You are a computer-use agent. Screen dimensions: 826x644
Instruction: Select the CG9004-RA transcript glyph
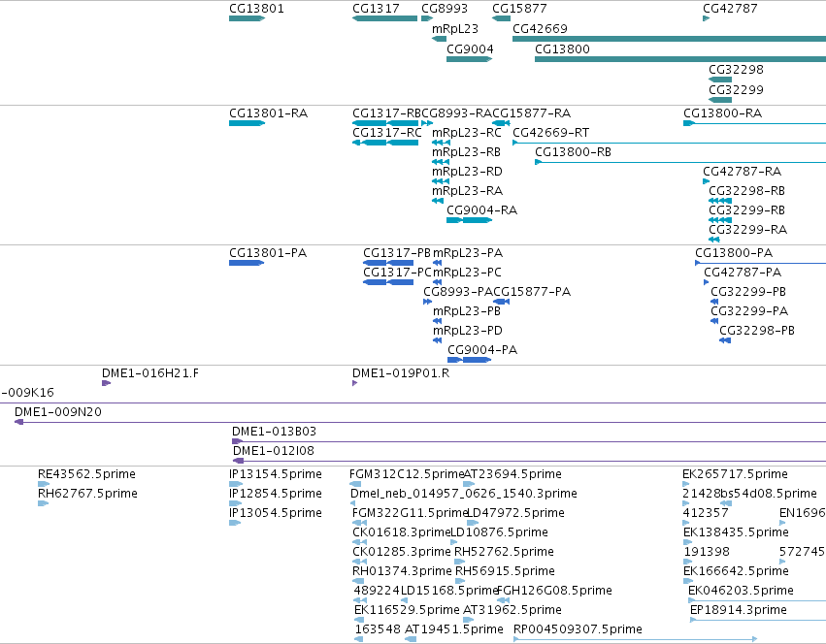click(x=470, y=220)
